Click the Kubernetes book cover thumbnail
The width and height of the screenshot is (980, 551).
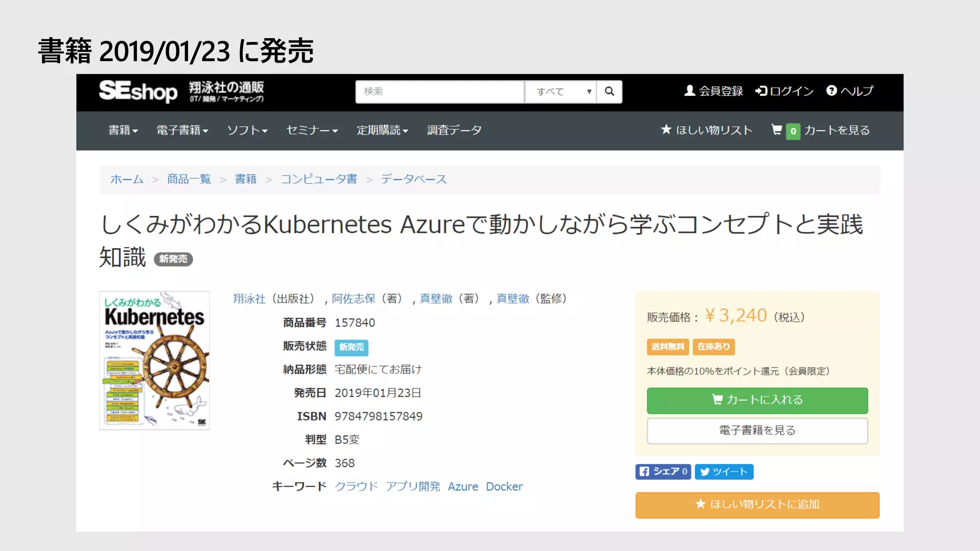click(x=155, y=360)
